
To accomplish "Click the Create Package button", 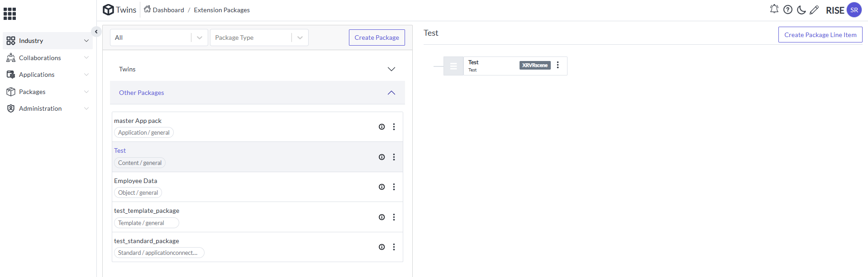I will pyautogui.click(x=377, y=38).
